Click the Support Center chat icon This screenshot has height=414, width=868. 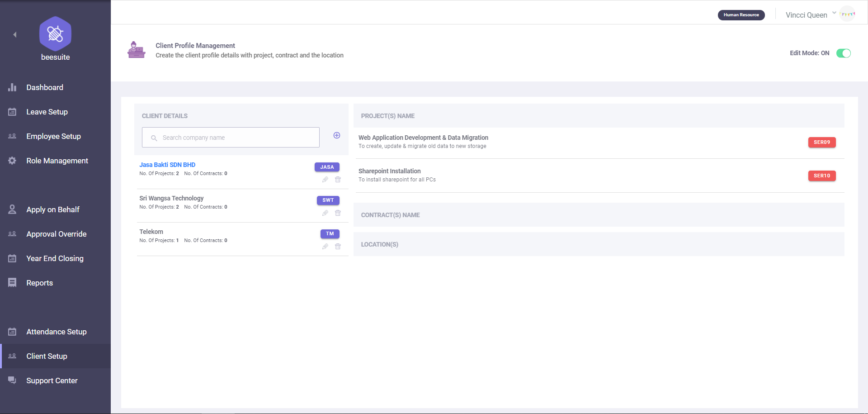tap(12, 381)
